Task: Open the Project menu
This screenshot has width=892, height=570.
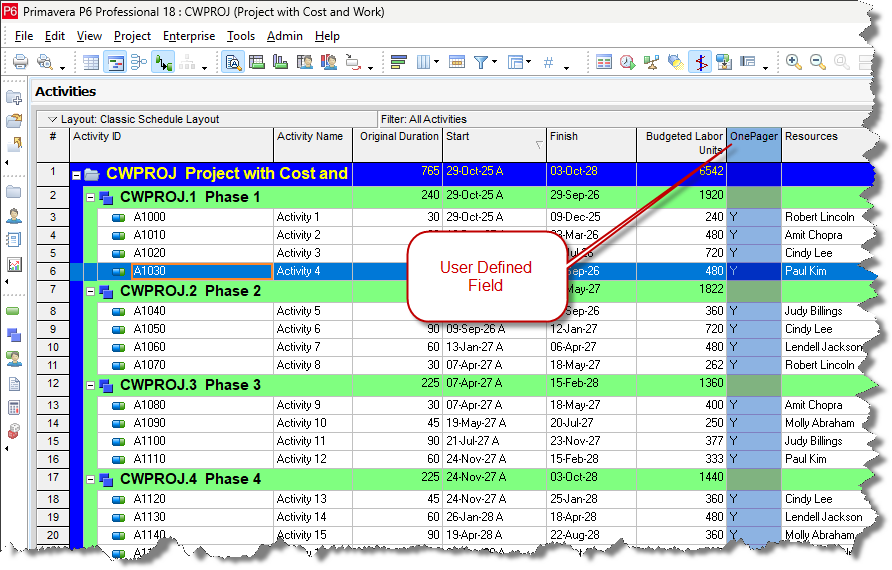Action: [x=132, y=36]
